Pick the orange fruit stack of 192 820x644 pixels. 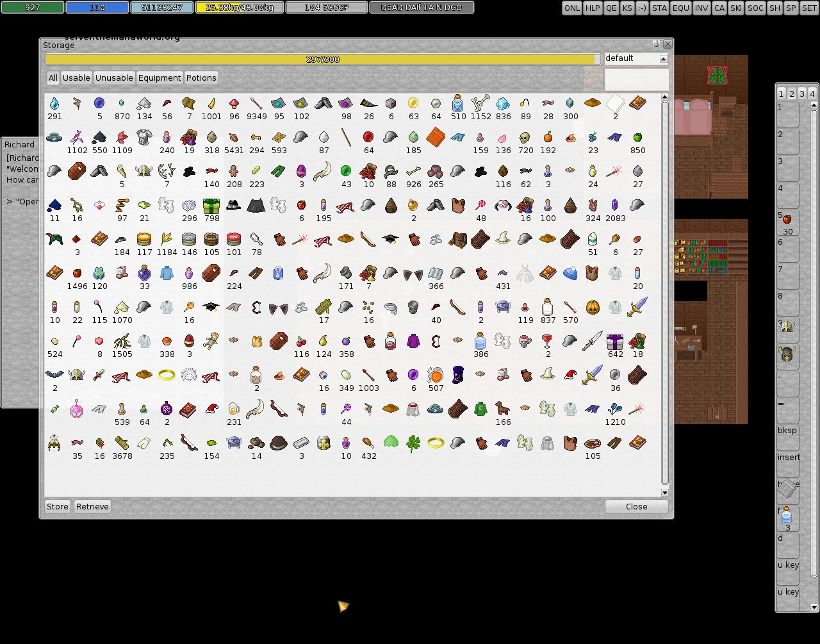click(x=548, y=137)
